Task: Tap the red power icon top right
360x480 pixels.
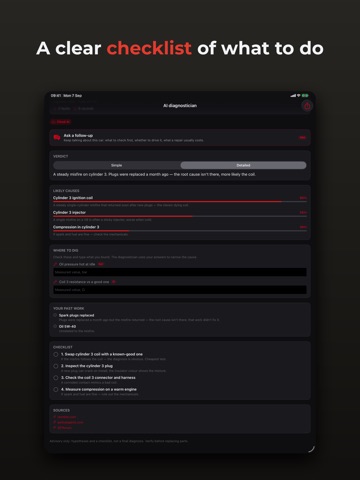Action: pos(307,106)
